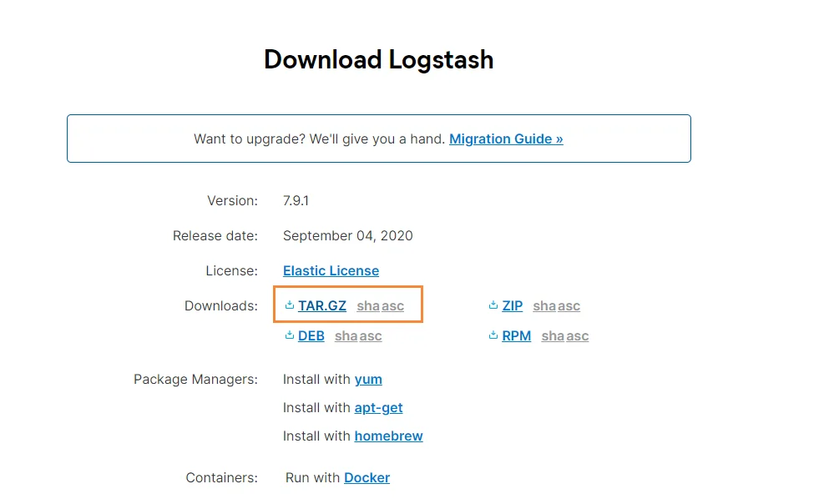Open the Docker container link
The image size is (824, 504).
click(x=367, y=478)
